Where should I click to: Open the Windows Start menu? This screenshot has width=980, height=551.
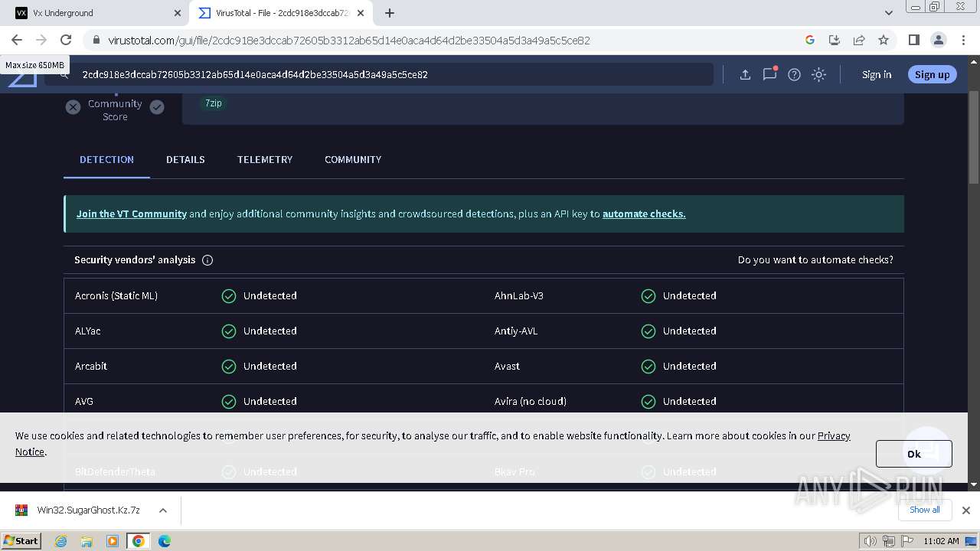point(21,540)
